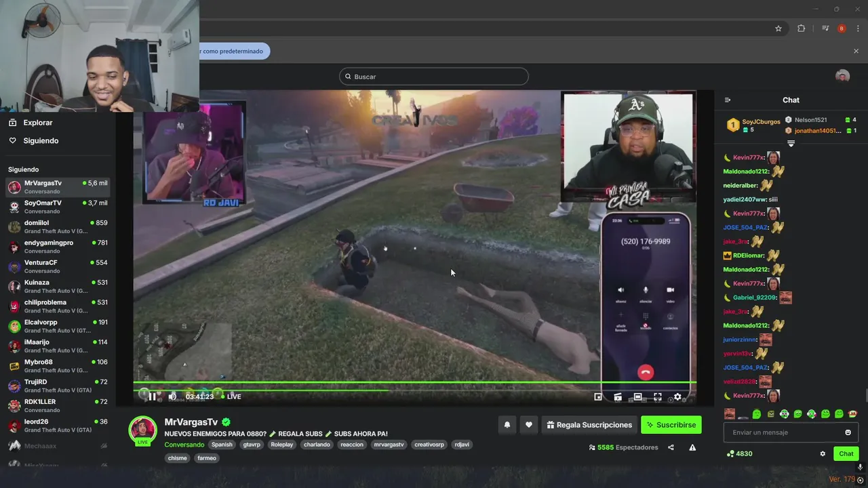Select the Roleplay tag
The width and height of the screenshot is (868, 488).
tap(282, 445)
